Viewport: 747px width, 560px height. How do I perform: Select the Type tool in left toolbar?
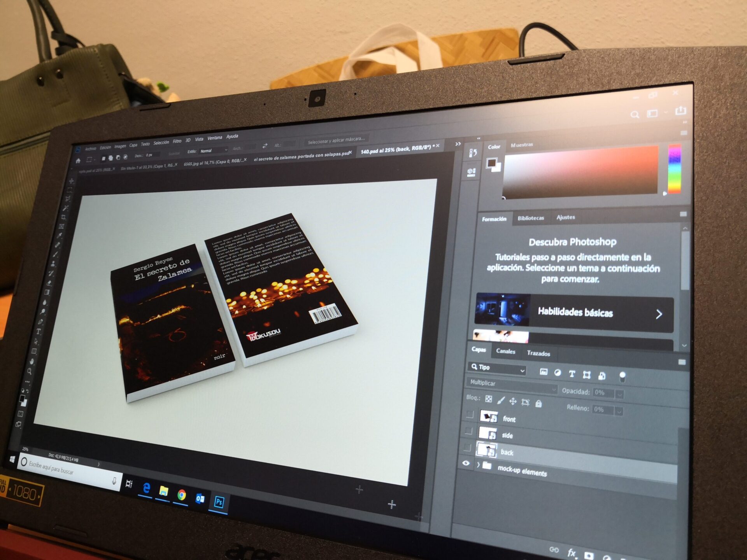tap(39, 332)
